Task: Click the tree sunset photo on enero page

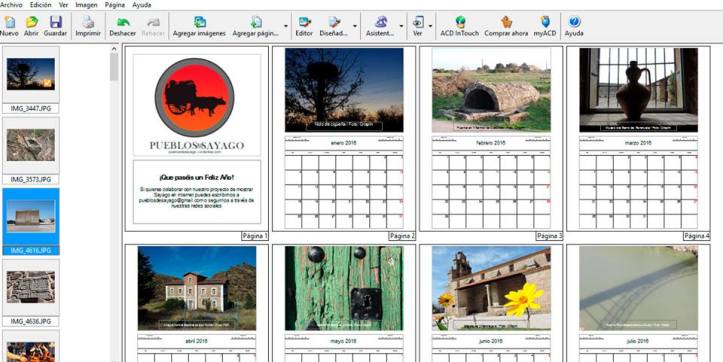Action: [x=344, y=90]
